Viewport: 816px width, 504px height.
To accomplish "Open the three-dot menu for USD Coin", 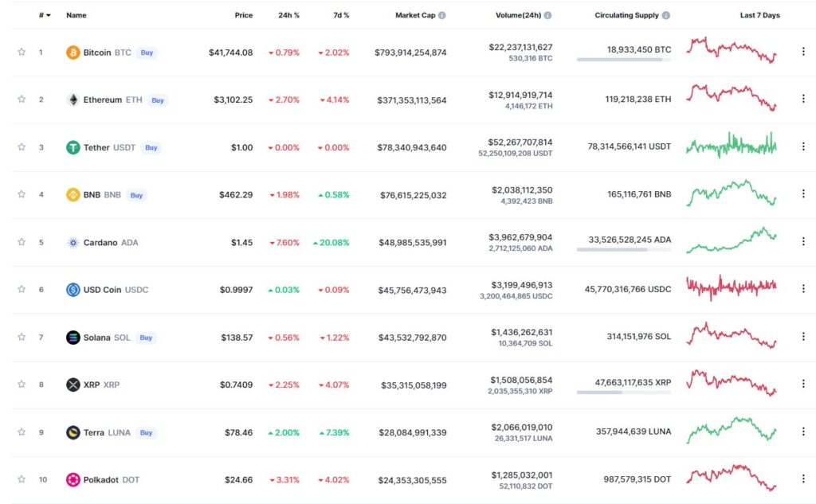I will click(x=803, y=289).
